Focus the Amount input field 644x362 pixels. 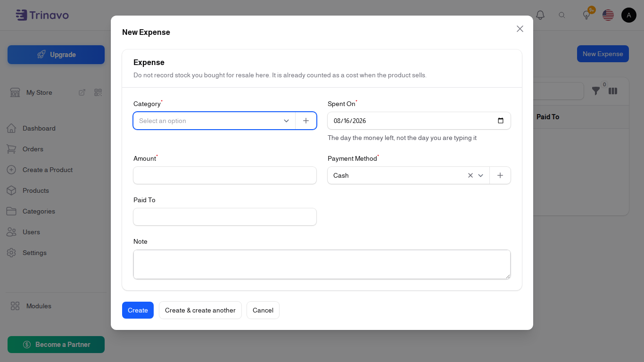[225, 175]
